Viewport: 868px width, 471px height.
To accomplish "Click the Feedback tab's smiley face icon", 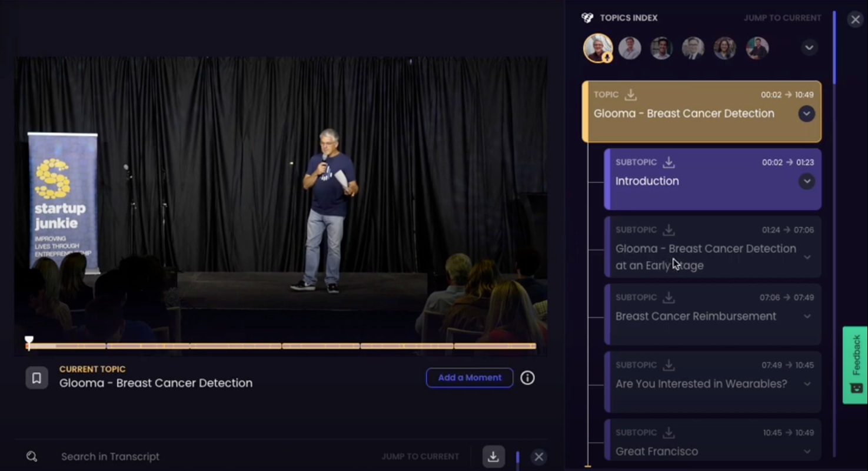I will pyautogui.click(x=856, y=388).
